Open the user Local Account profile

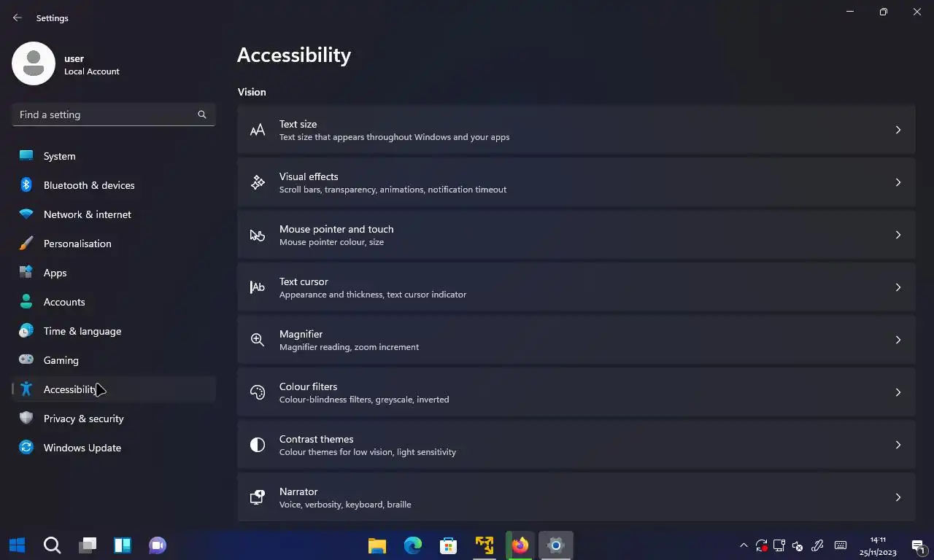pos(66,64)
